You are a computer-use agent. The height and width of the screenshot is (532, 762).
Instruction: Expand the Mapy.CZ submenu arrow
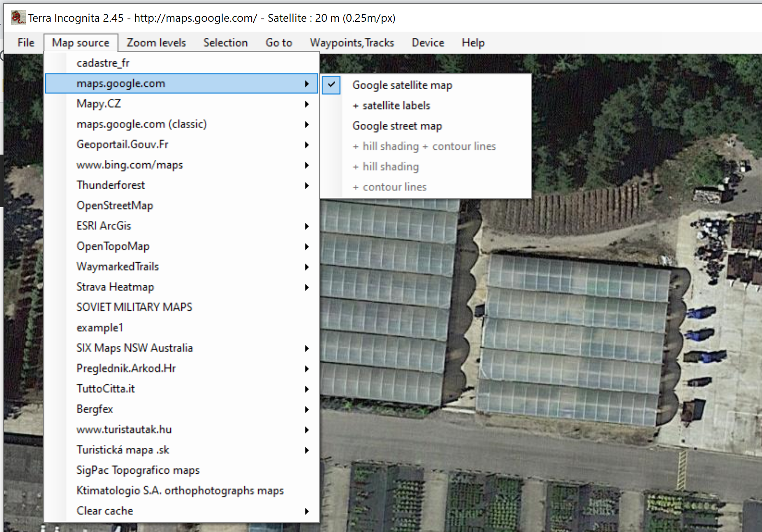pos(307,104)
